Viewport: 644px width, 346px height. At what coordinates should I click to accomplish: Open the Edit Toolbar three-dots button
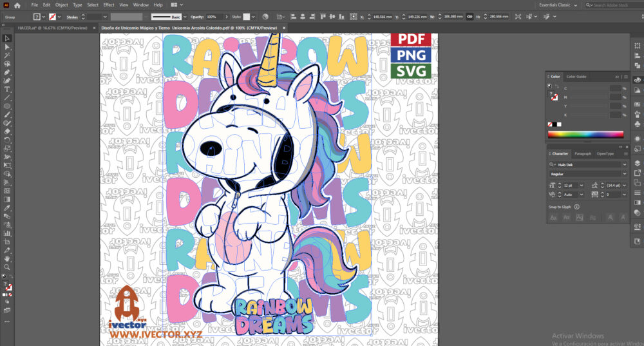click(7, 322)
